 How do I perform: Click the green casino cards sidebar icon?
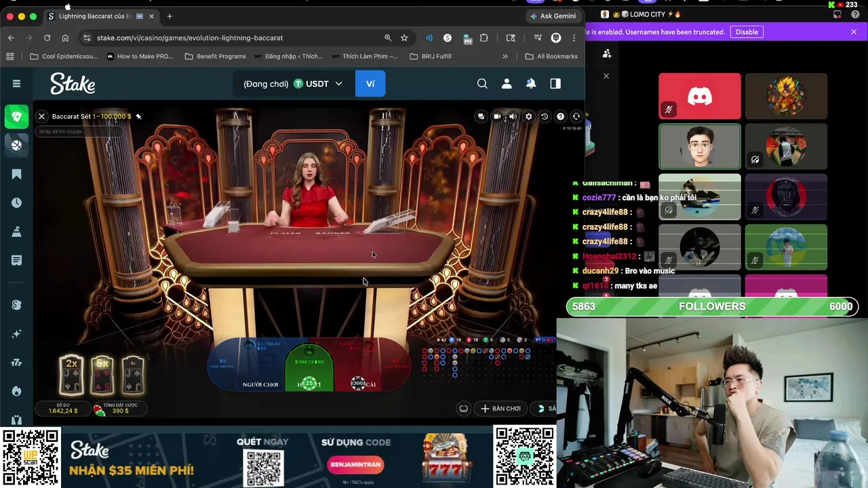click(x=16, y=116)
